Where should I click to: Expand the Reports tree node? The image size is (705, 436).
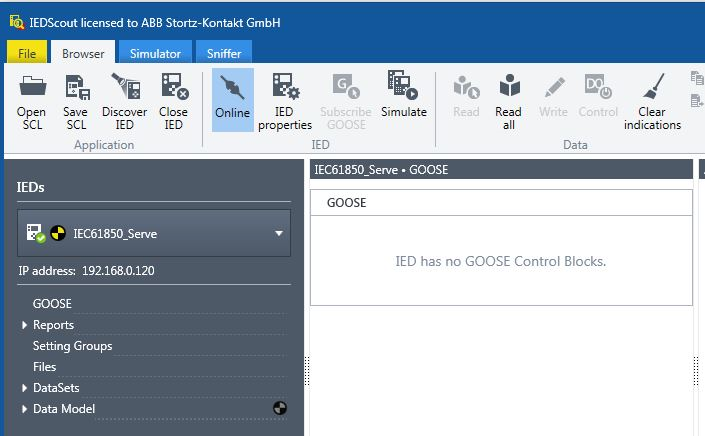[x=24, y=325]
